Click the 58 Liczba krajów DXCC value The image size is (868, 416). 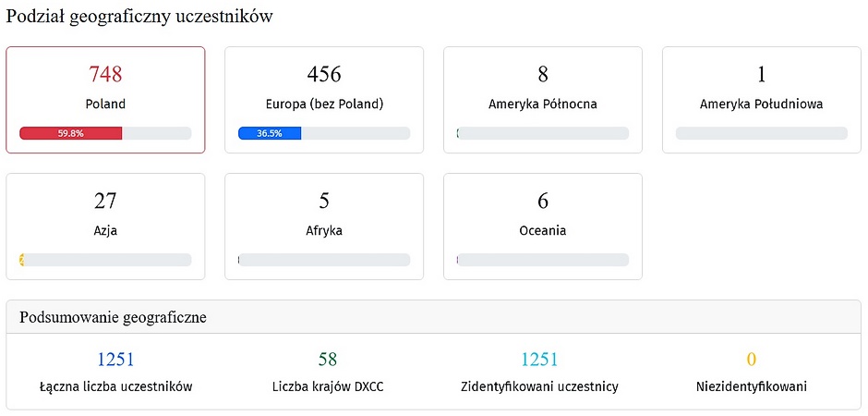328,360
